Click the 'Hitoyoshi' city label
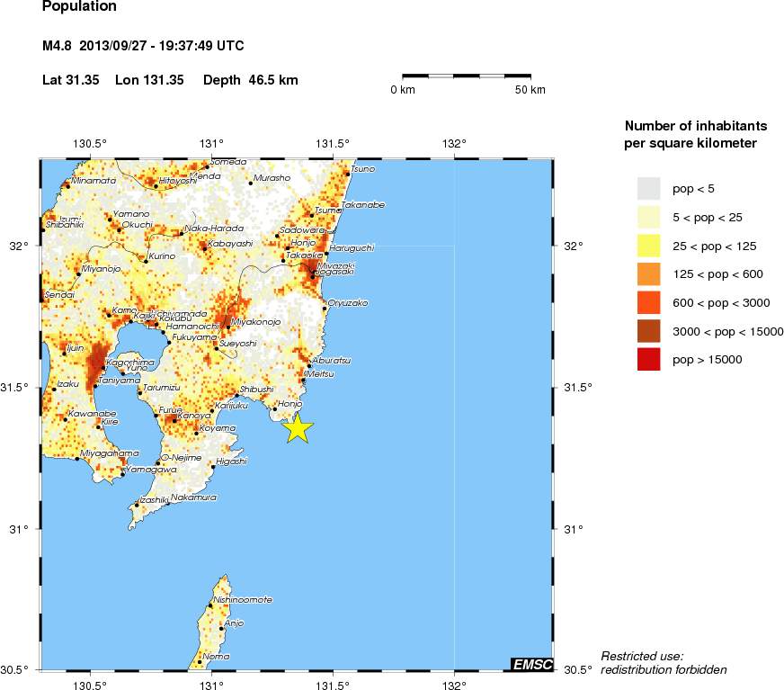784x690 pixels. pos(177,181)
